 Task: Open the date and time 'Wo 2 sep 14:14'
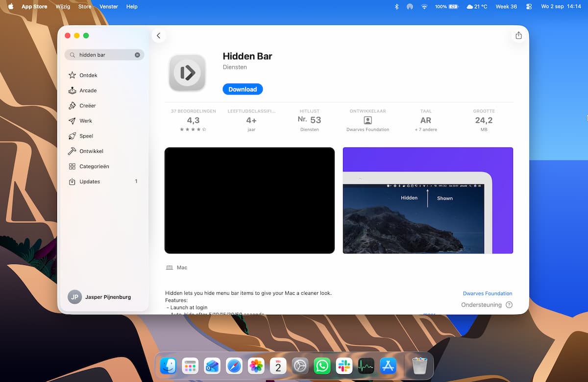[561, 7]
